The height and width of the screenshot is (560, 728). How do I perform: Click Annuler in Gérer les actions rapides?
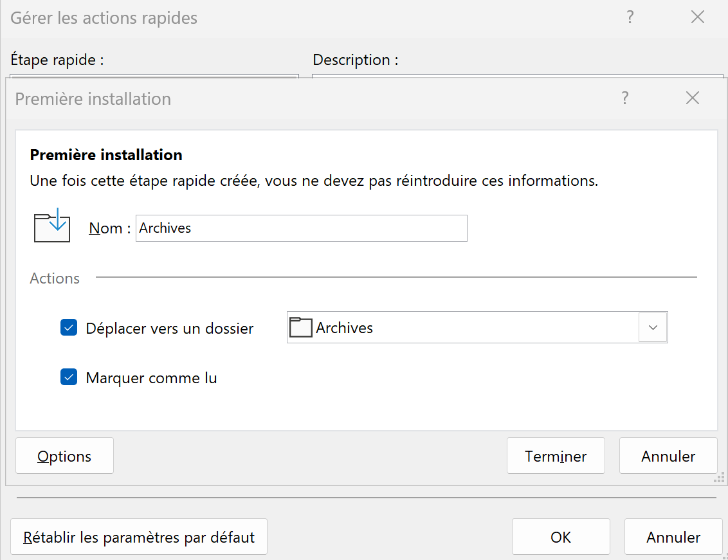pyautogui.click(x=673, y=537)
